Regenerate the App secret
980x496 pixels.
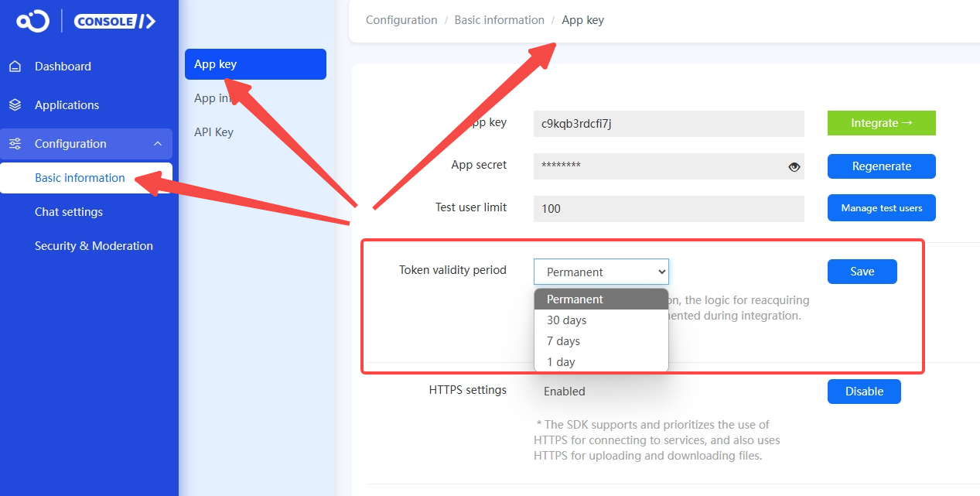pyautogui.click(x=882, y=166)
